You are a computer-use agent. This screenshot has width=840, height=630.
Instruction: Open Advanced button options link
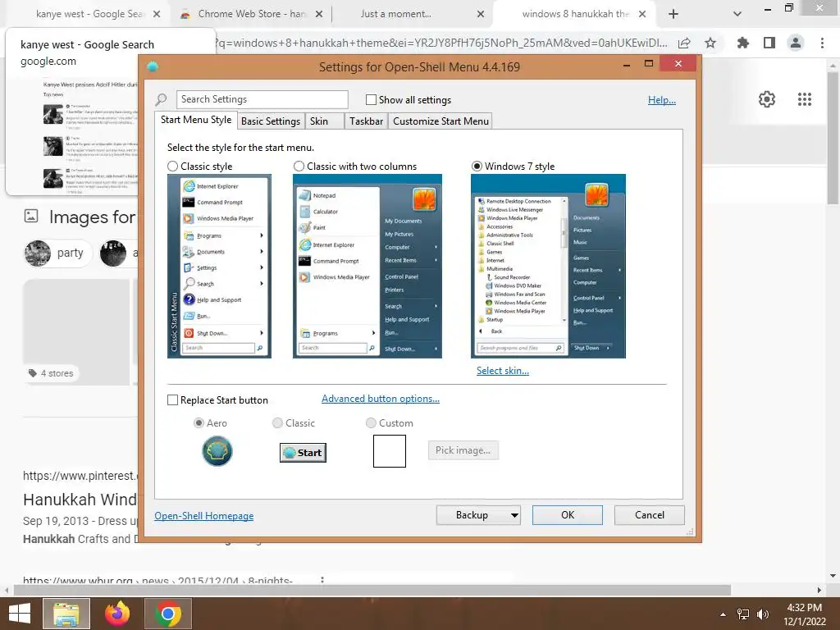(381, 399)
